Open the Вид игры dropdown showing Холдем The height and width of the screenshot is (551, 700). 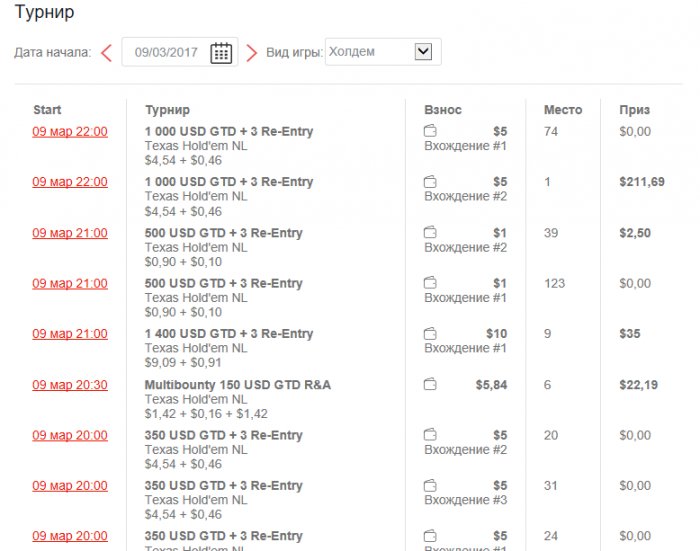383,52
